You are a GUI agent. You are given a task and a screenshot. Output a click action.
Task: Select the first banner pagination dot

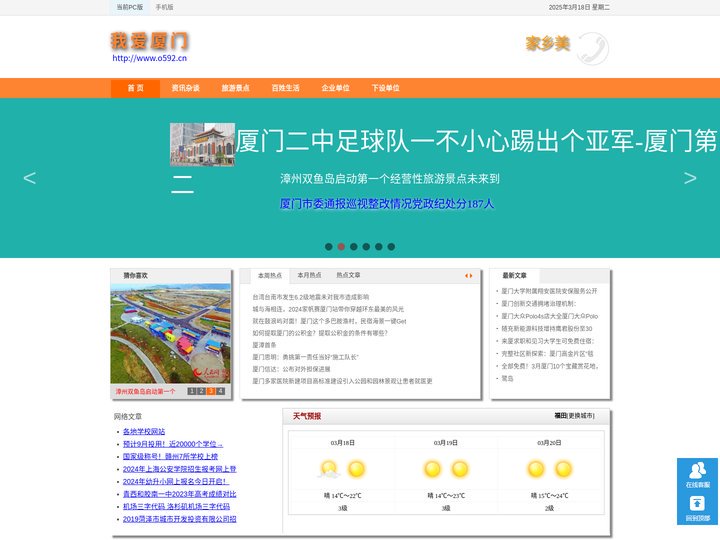pyautogui.click(x=329, y=247)
